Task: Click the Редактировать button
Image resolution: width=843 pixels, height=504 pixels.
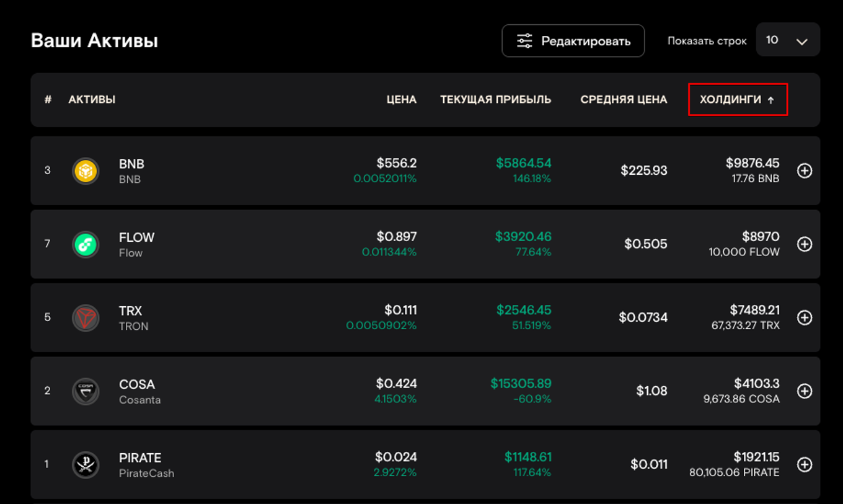Action: coord(573,41)
